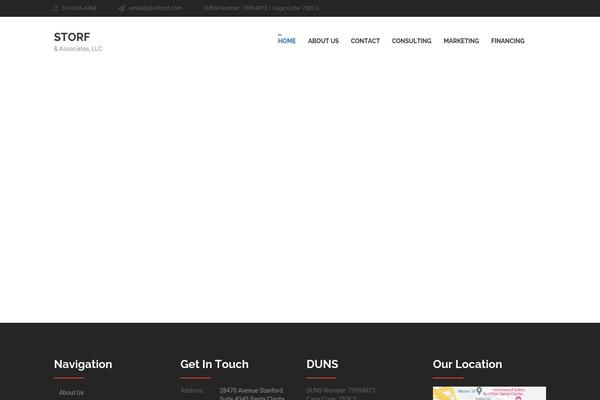The image size is (600, 400).
Task: Go to the About Us page in the header menu
Action: [x=323, y=41]
